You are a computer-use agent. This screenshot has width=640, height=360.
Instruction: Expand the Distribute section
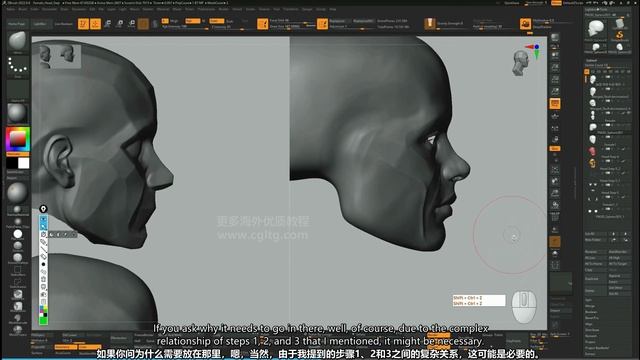pyautogui.click(x=592, y=330)
